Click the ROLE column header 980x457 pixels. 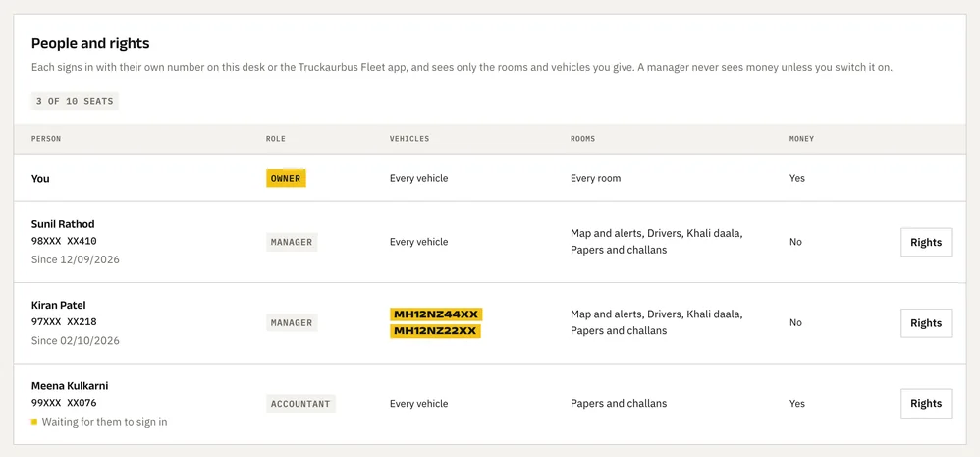pos(276,139)
